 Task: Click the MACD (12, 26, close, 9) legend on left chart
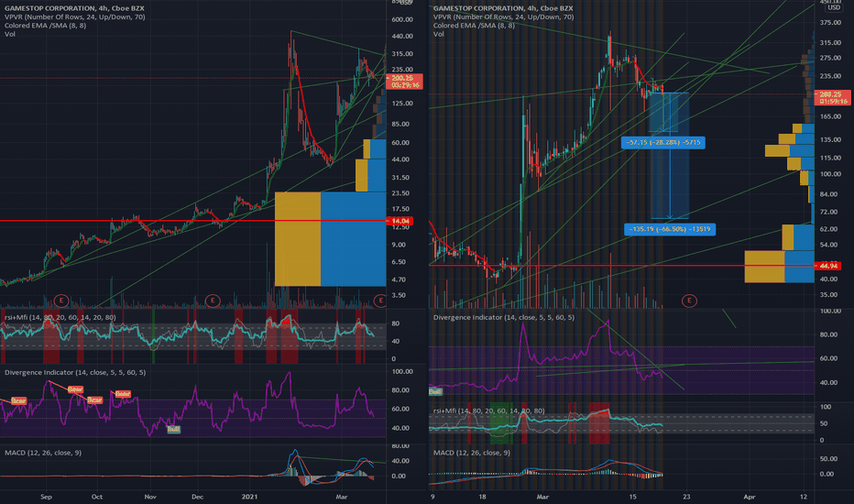(x=42, y=453)
